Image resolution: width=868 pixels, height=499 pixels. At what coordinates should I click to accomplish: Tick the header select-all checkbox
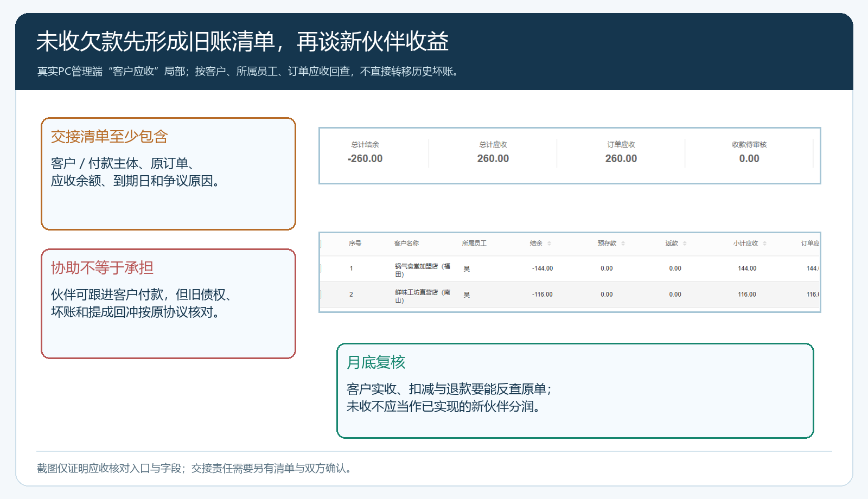pyautogui.click(x=321, y=244)
